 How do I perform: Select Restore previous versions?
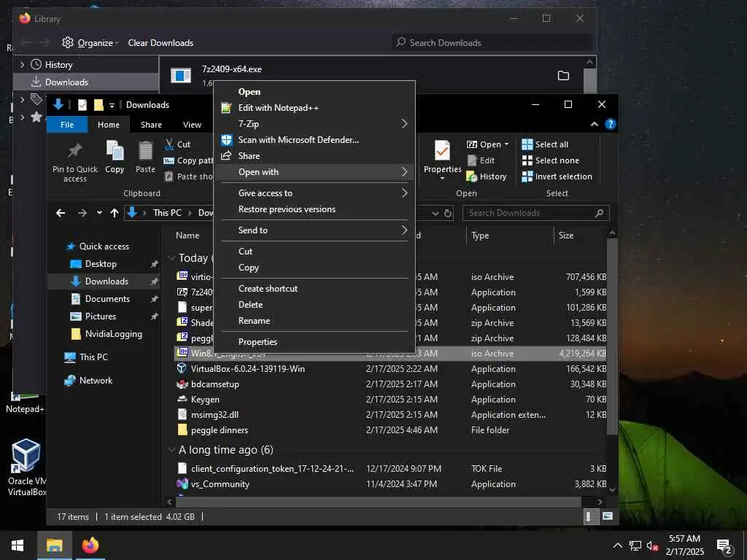pyautogui.click(x=287, y=209)
